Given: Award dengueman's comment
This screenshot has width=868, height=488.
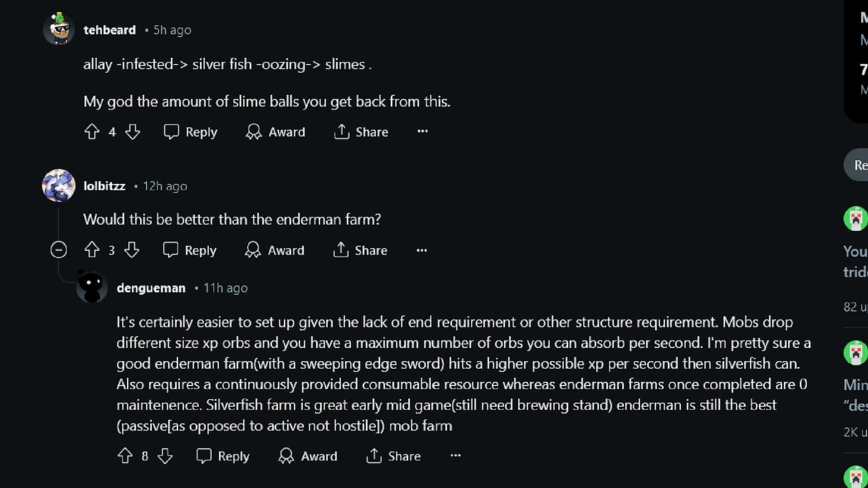Looking at the screenshot, I should [x=307, y=456].
